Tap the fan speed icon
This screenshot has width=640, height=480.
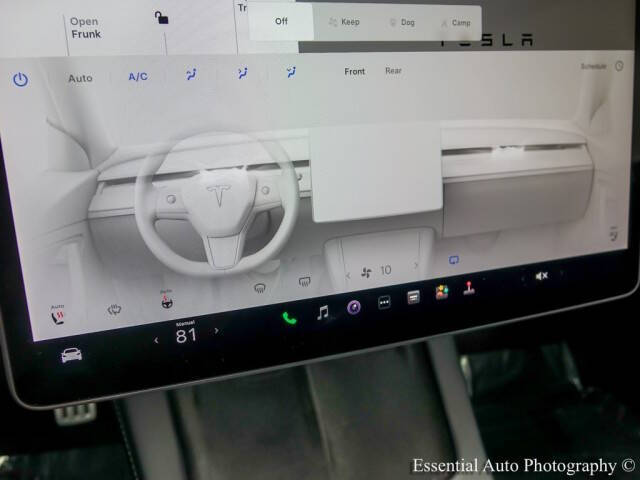(x=366, y=273)
